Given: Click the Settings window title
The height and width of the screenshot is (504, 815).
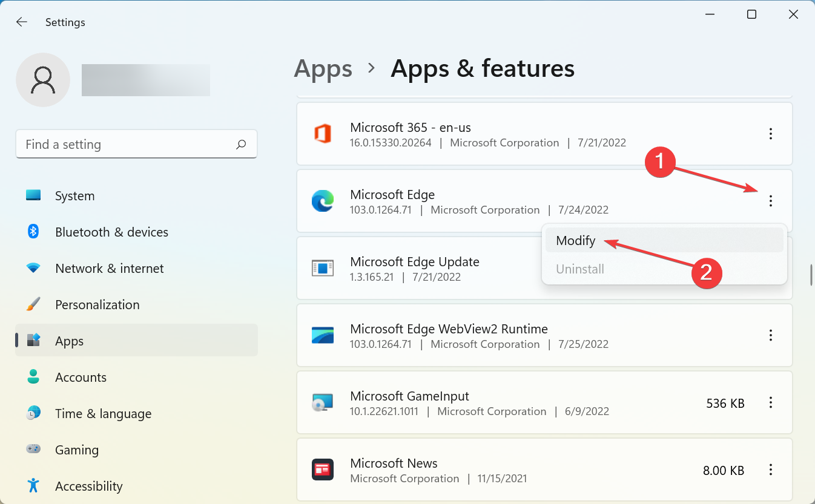Looking at the screenshot, I should coord(65,22).
